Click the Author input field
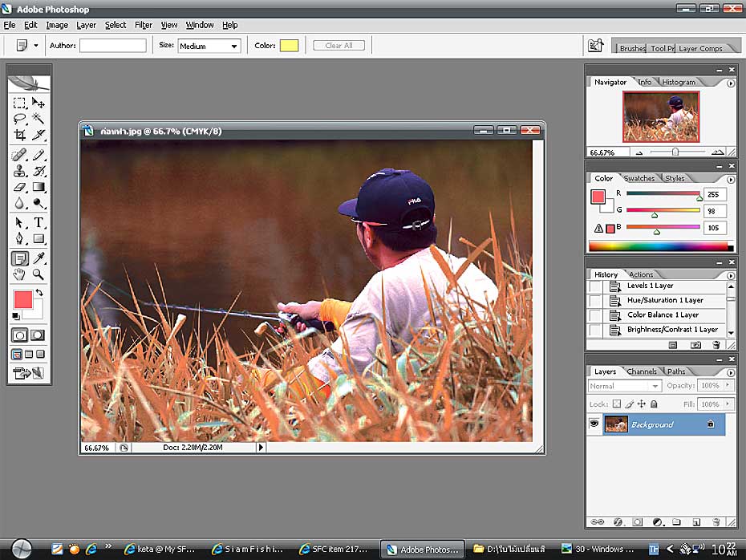Viewport: 746px width, 560px height. click(x=113, y=46)
